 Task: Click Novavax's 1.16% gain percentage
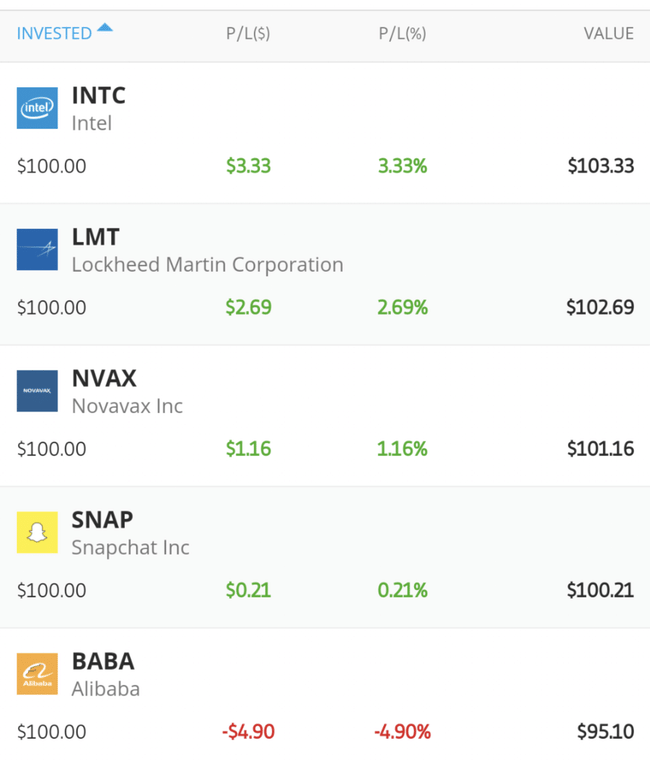[x=402, y=449]
